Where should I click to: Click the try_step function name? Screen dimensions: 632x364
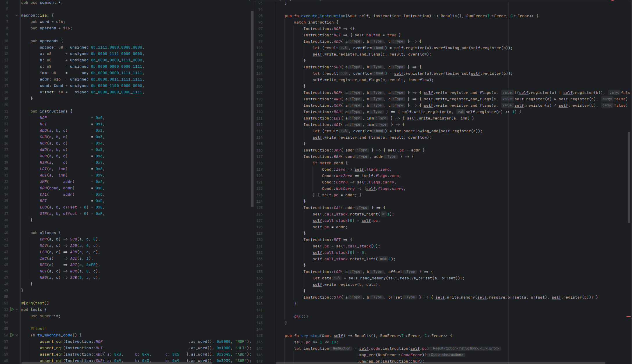pyautogui.click(x=310, y=336)
